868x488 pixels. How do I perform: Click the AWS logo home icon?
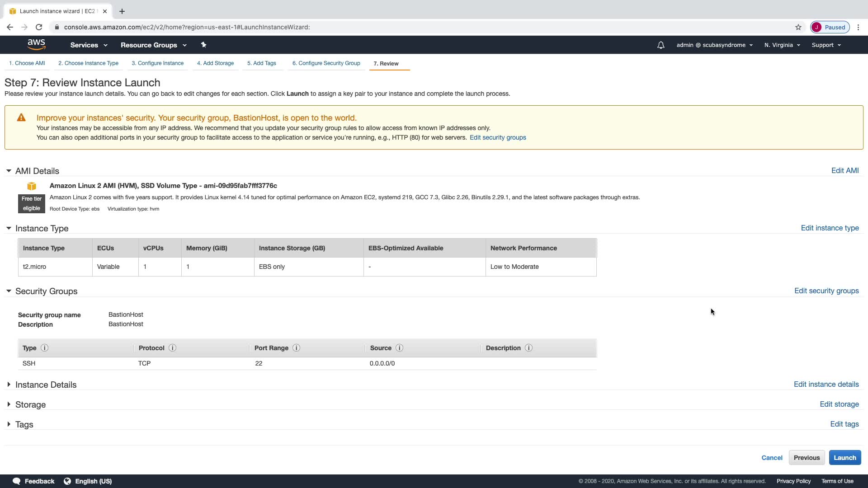[36, 44]
